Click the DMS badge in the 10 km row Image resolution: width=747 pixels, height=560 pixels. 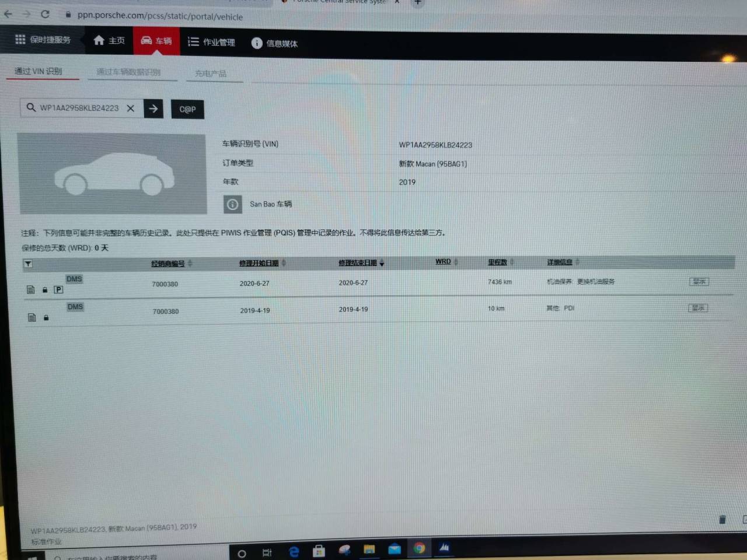pos(75,306)
